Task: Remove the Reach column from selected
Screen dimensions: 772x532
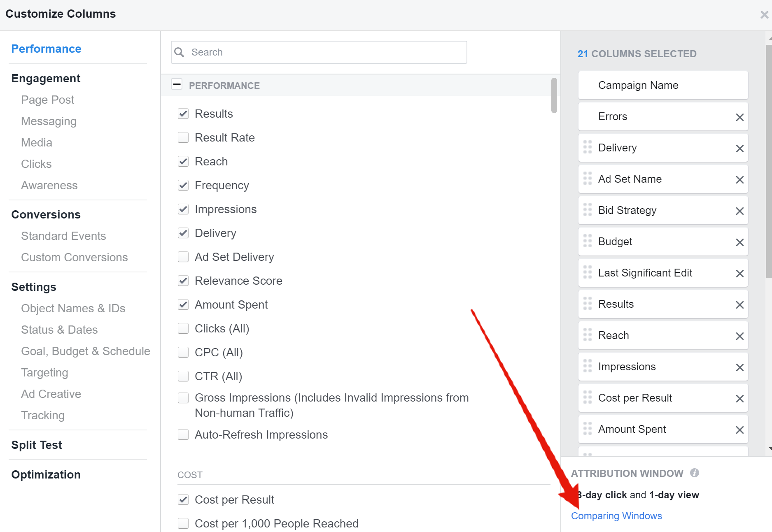Action: 739,336
